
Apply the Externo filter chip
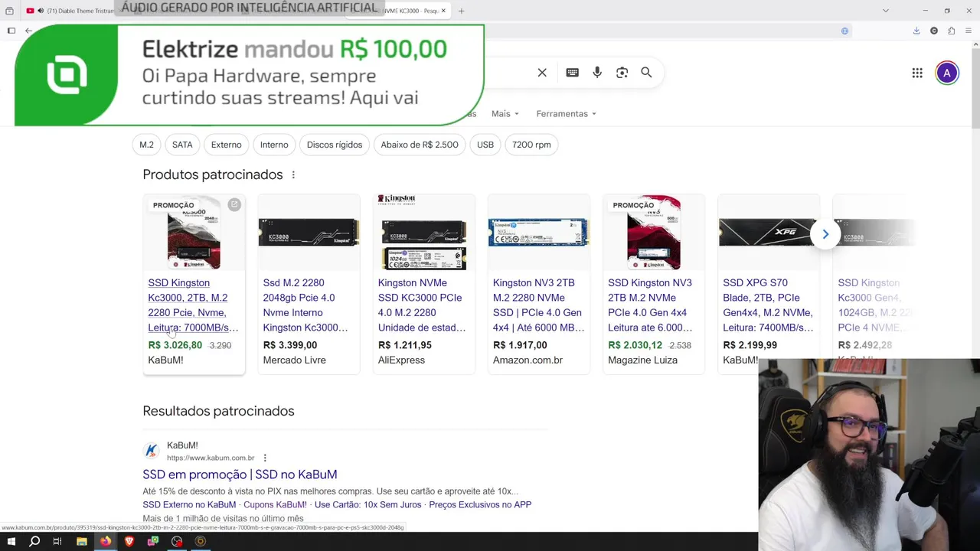[x=226, y=145]
